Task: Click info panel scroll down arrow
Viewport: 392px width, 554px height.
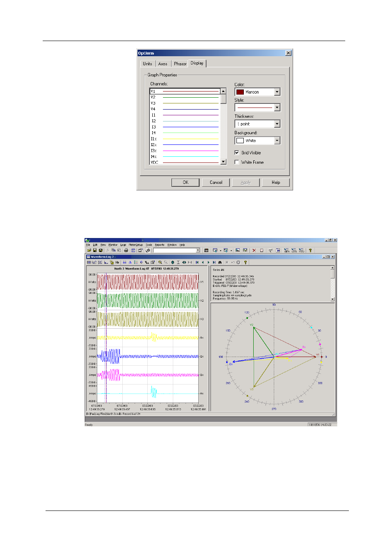Action: click(x=332, y=300)
